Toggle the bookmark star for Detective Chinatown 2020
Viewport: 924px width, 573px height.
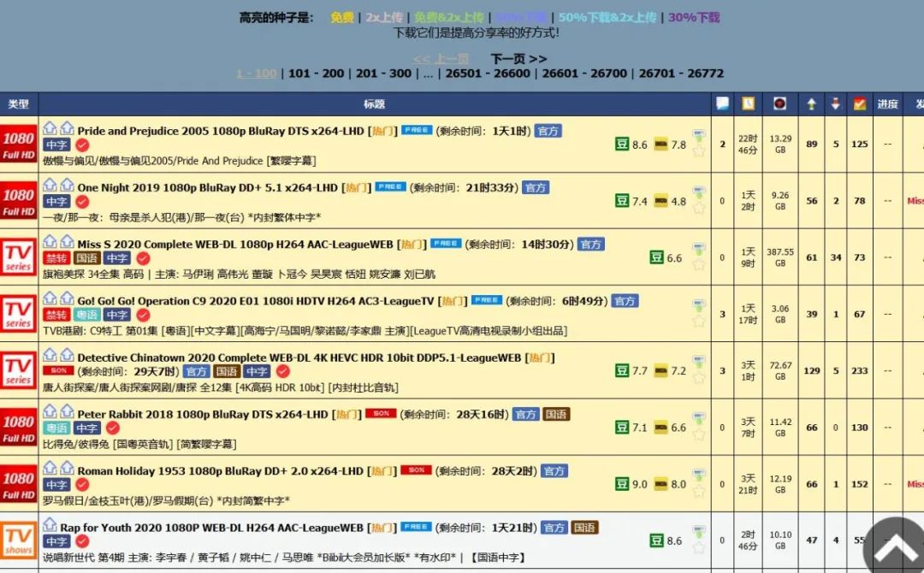pyautogui.click(x=699, y=377)
